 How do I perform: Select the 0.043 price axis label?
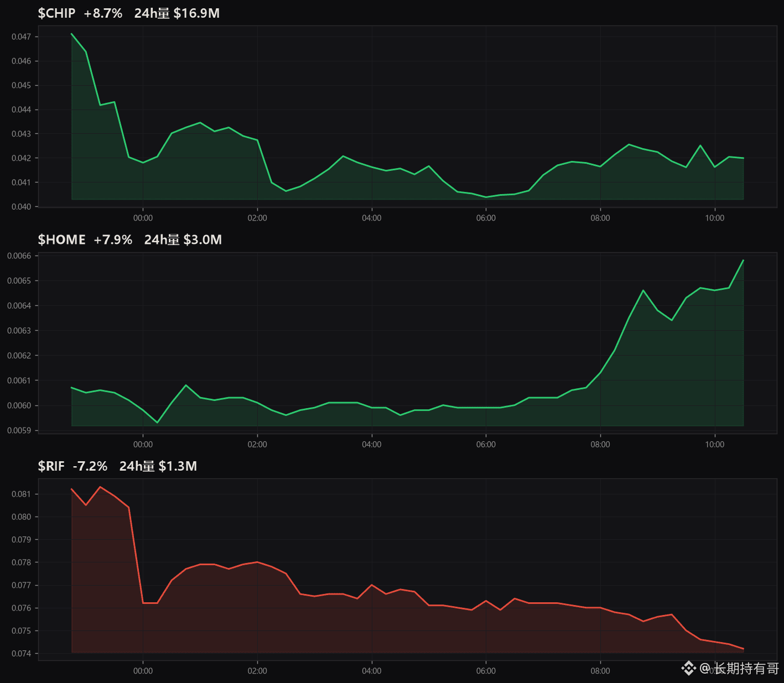click(x=22, y=134)
